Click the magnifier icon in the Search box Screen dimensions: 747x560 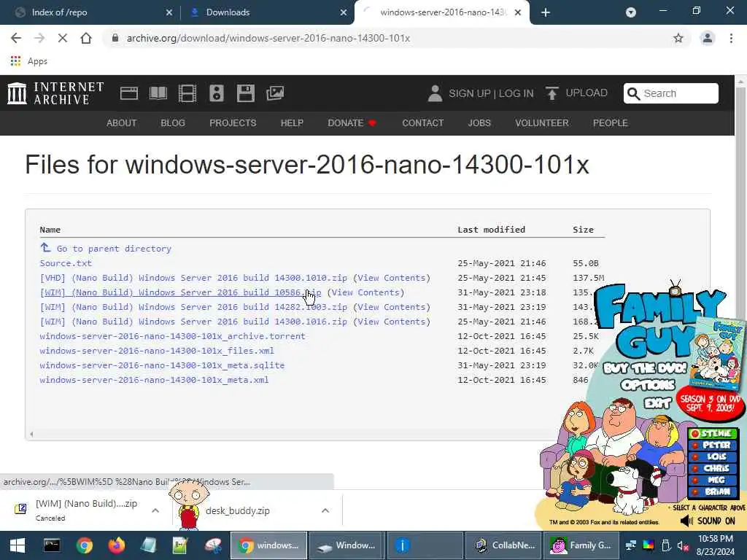633,93
